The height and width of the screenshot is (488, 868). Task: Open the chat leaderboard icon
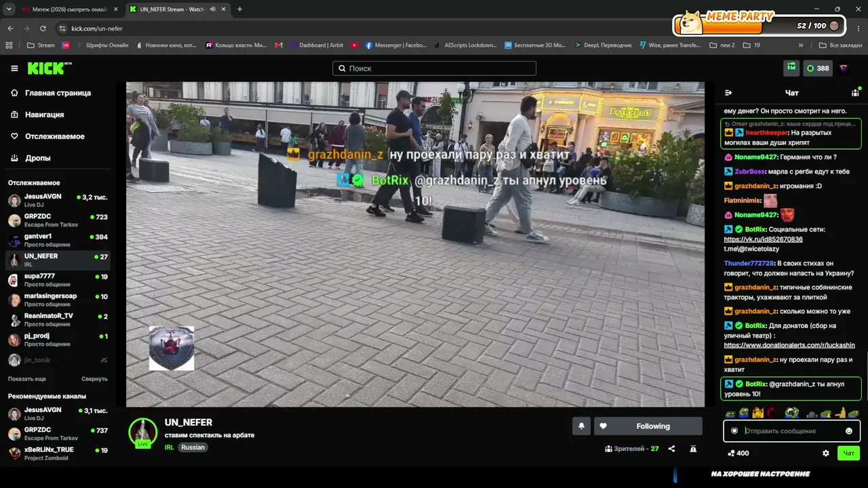(x=855, y=93)
